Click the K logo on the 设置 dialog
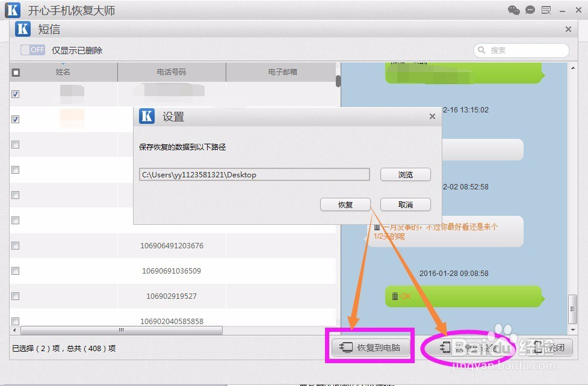 coord(146,116)
